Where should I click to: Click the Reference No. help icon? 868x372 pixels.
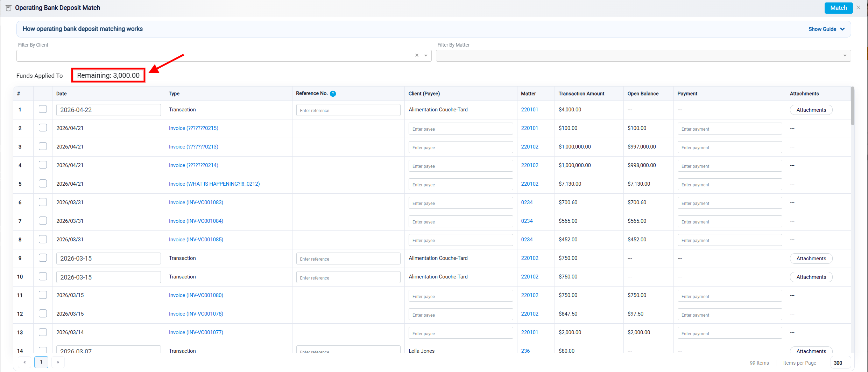pyautogui.click(x=333, y=94)
